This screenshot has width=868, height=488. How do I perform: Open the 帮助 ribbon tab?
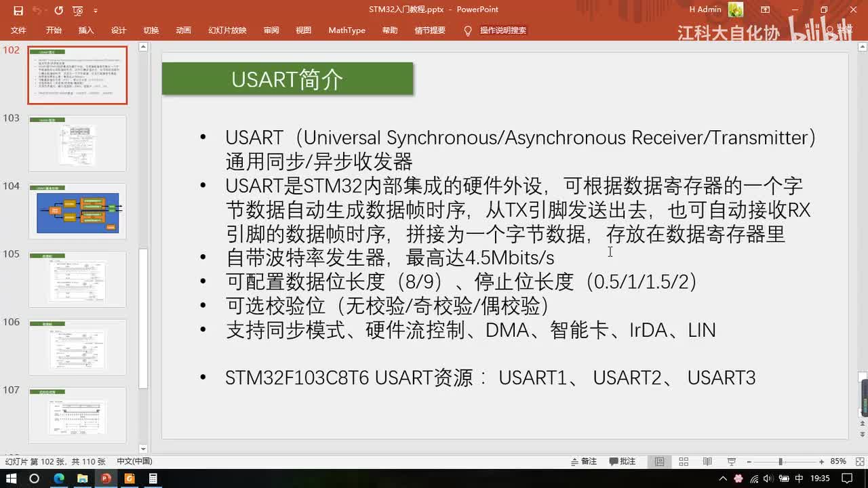[390, 30]
